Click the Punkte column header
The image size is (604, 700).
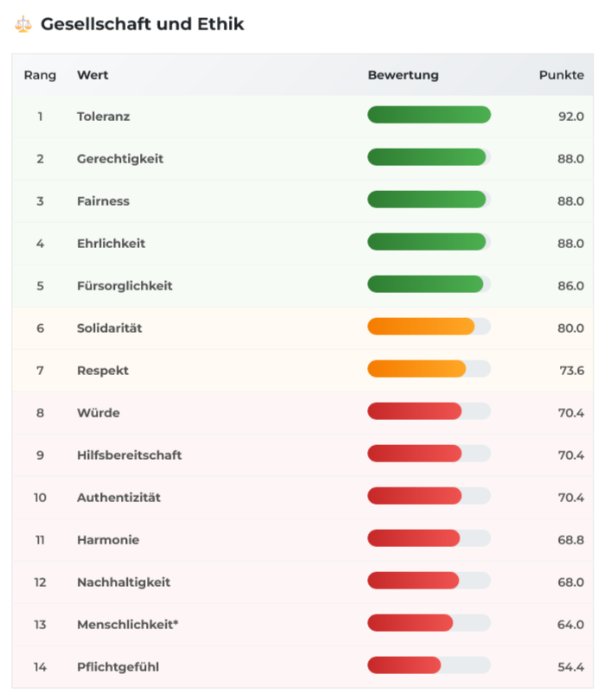(x=561, y=75)
